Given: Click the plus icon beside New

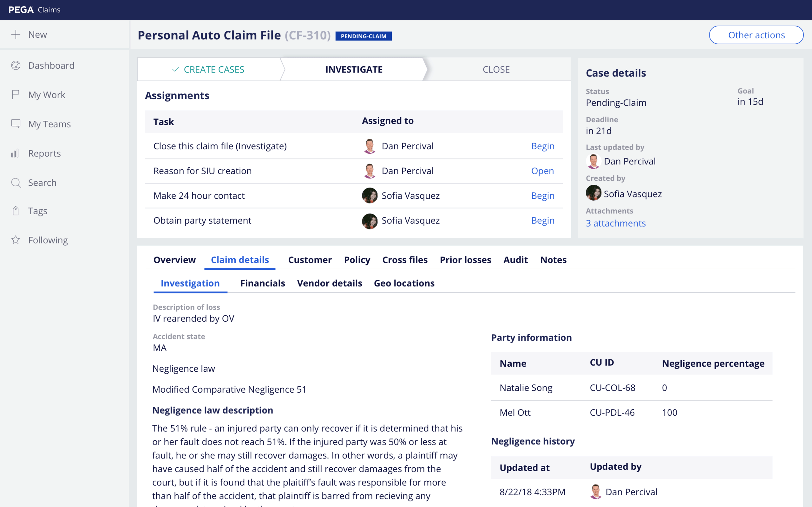Looking at the screenshot, I should tap(16, 35).
